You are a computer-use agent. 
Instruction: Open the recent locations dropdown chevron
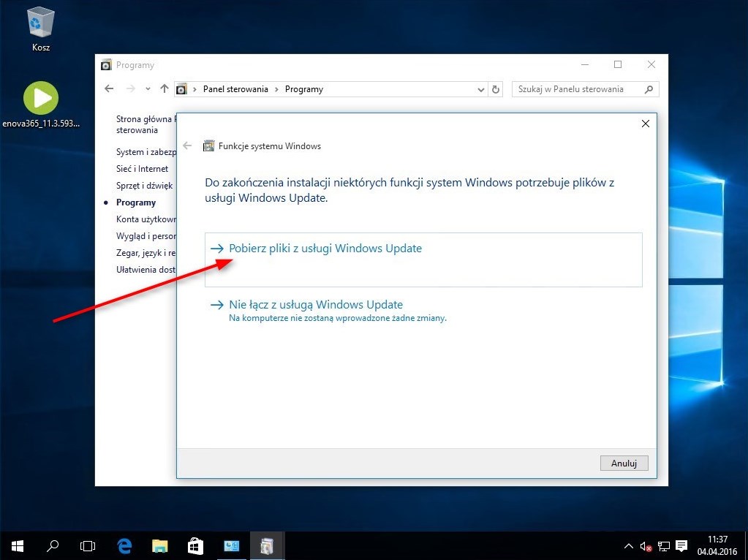click(148, 89)
